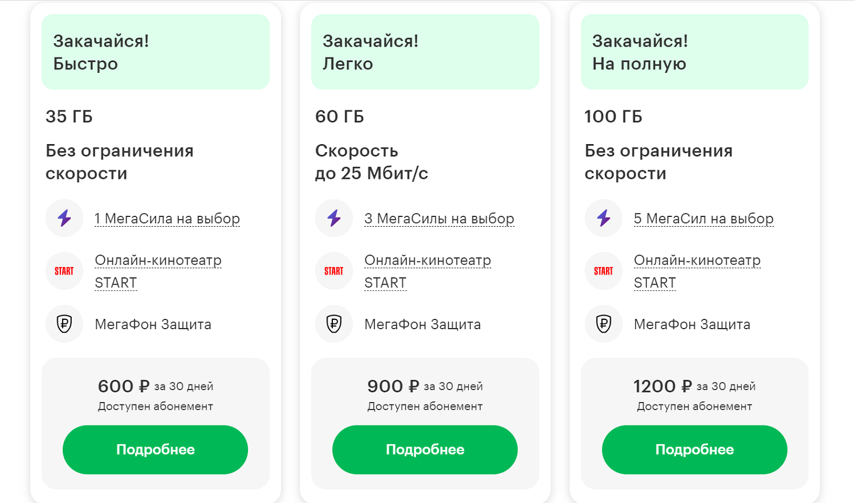The image size is (855, 504).
Task: Click START logo icon in Закачайся! Быстро card
Action: [x=64, y=271]
